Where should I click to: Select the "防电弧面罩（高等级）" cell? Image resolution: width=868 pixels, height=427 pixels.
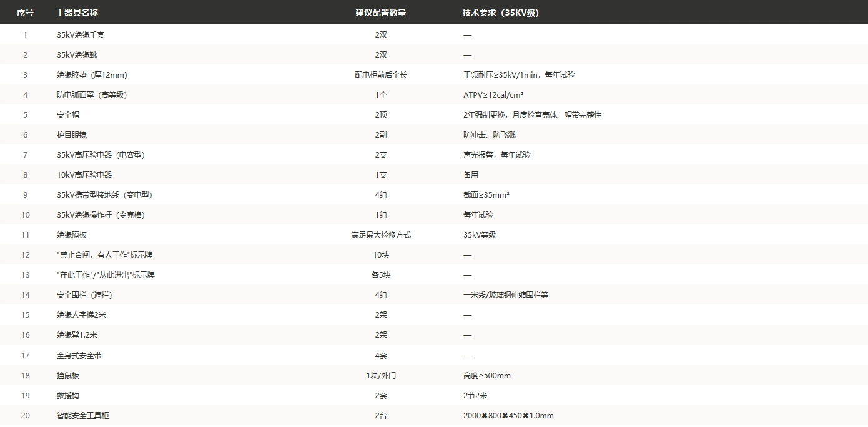92,95
